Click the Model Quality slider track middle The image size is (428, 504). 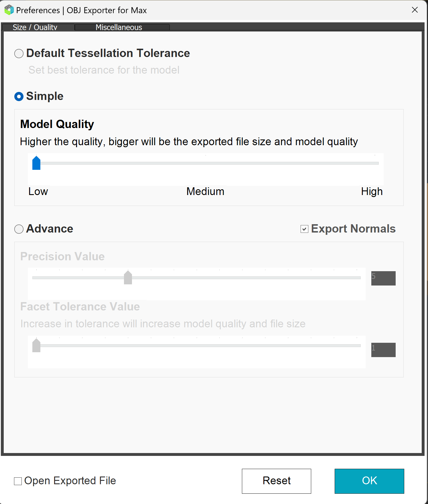tap(206, 163)
